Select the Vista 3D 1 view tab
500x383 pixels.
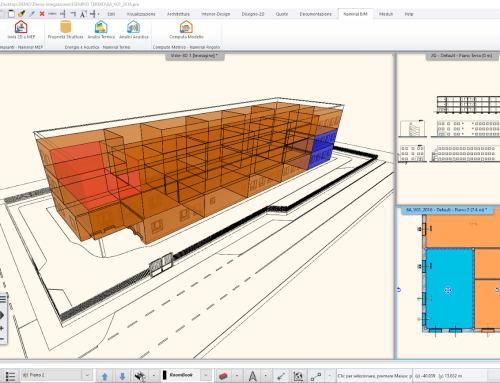(195, 56)
